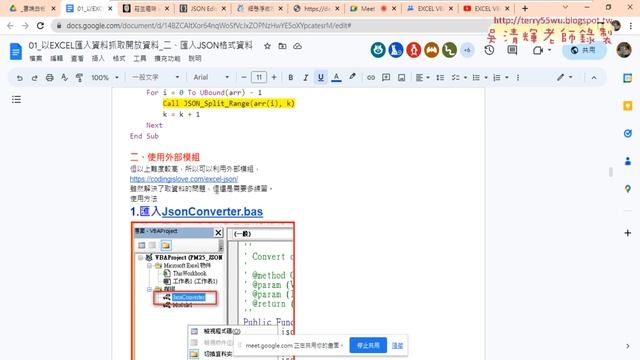
Task: Check the cloud save status icon
Action: tap(298, 46)
